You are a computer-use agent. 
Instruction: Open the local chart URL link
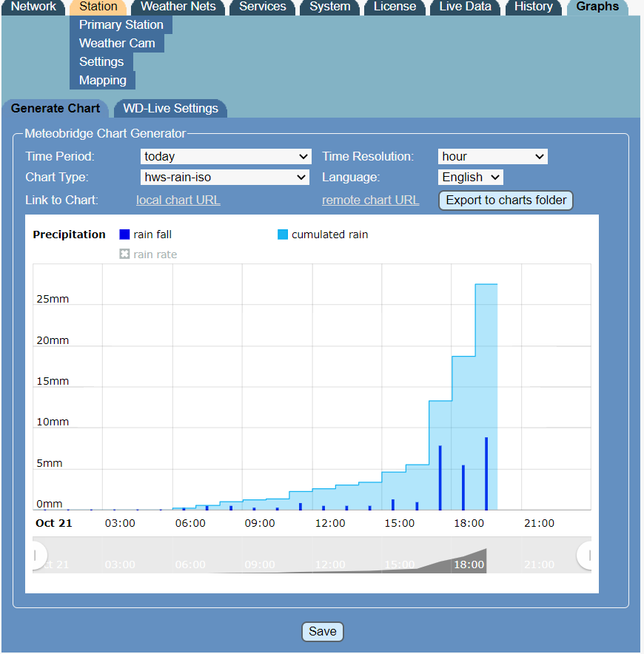tap(178, 200)
